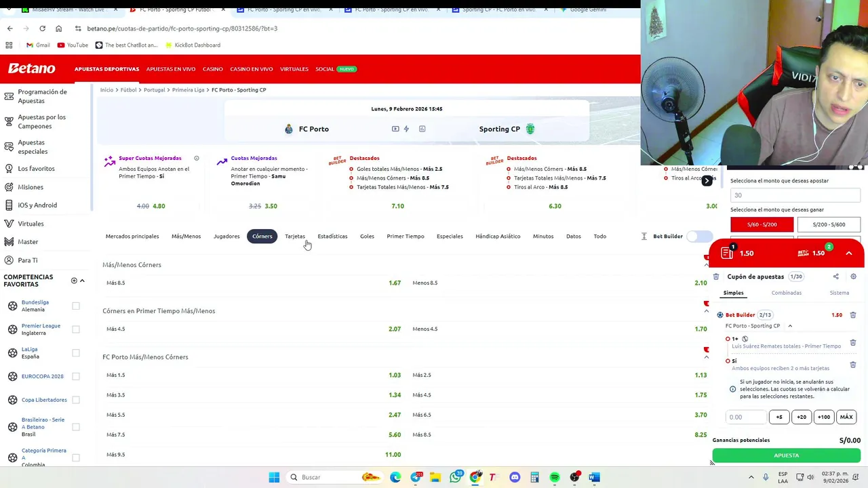868x488 pixels.
Task: Switch to the Estadísticas market tab
Action: click(332, 237)
